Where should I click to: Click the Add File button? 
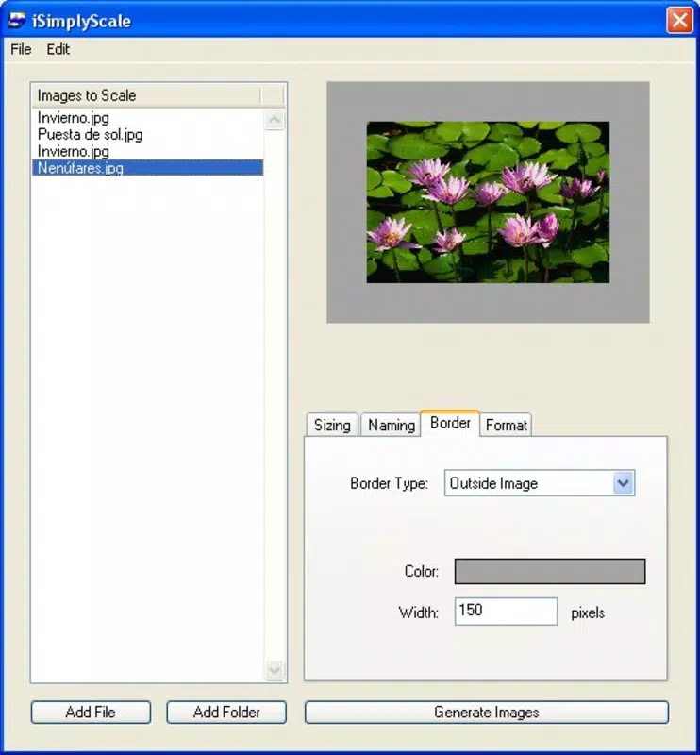[x=91, y=713]
